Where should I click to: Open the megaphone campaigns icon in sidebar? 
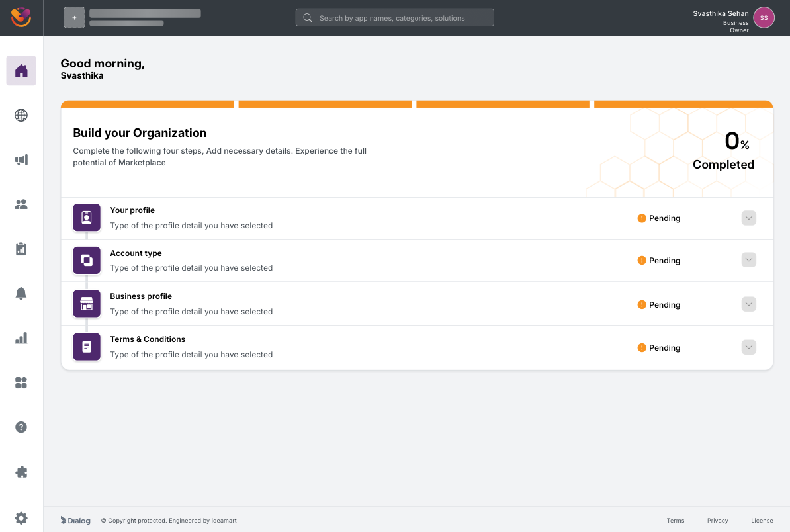(21, 160)
